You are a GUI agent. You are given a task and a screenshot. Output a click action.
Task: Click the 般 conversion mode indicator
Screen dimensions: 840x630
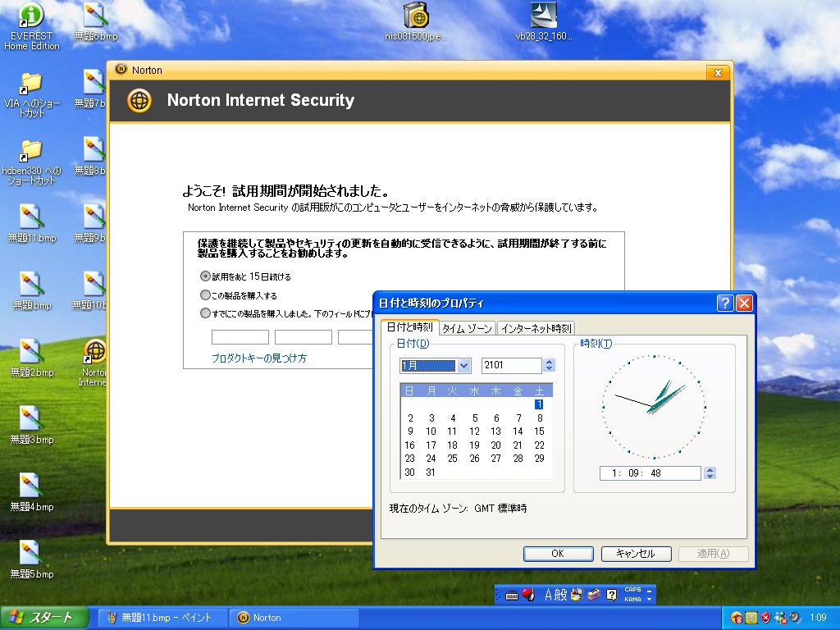[x=560, y=595]
